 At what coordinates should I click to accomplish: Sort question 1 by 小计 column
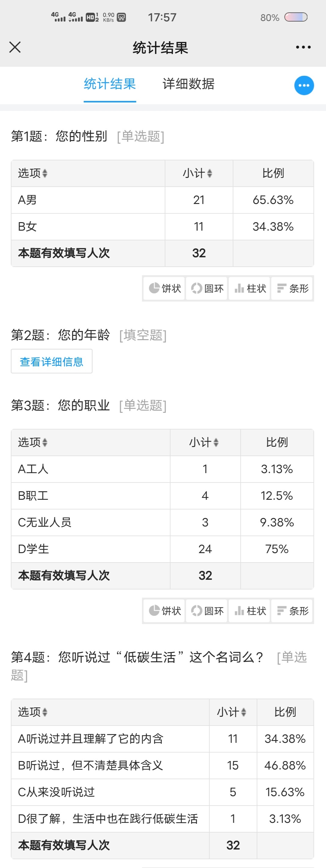pos(198,173)
